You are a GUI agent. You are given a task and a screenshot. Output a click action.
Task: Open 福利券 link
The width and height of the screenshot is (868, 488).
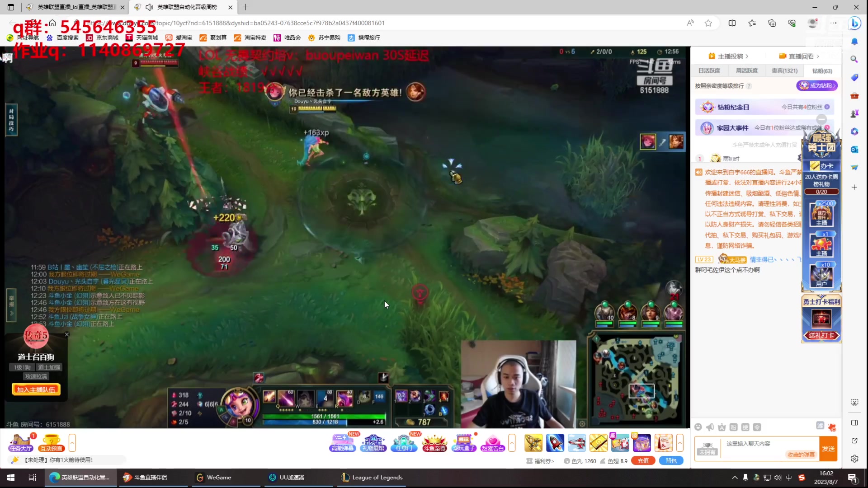[540, 461]
